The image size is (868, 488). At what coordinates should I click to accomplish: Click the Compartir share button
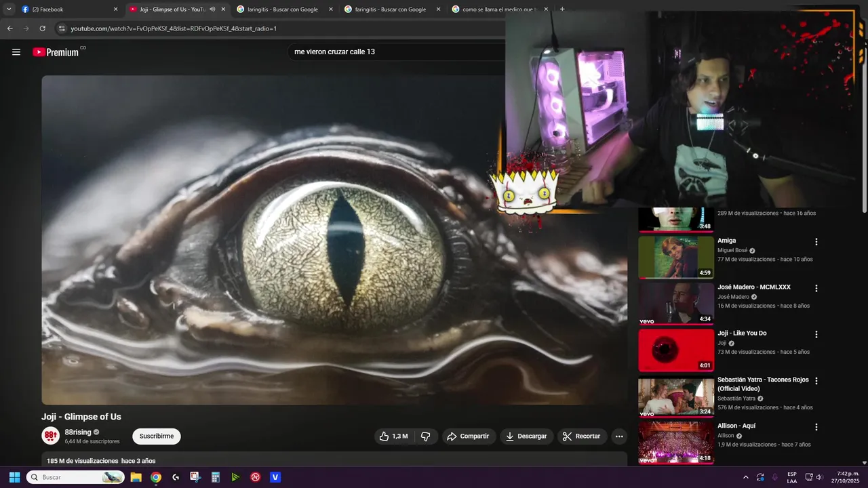pyautogui.click(x=467, y=436)
